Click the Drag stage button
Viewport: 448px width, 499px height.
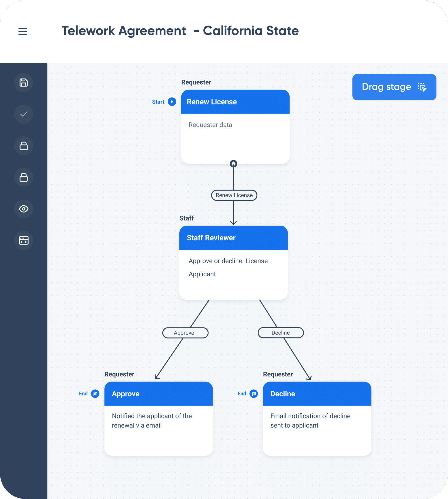tap(394, 87)
